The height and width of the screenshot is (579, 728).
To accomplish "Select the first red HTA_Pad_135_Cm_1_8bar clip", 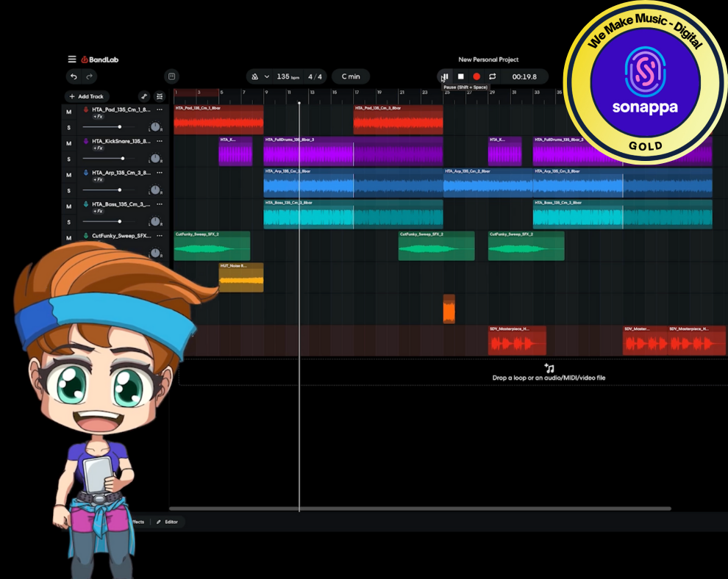I will (x=218, y=120).
